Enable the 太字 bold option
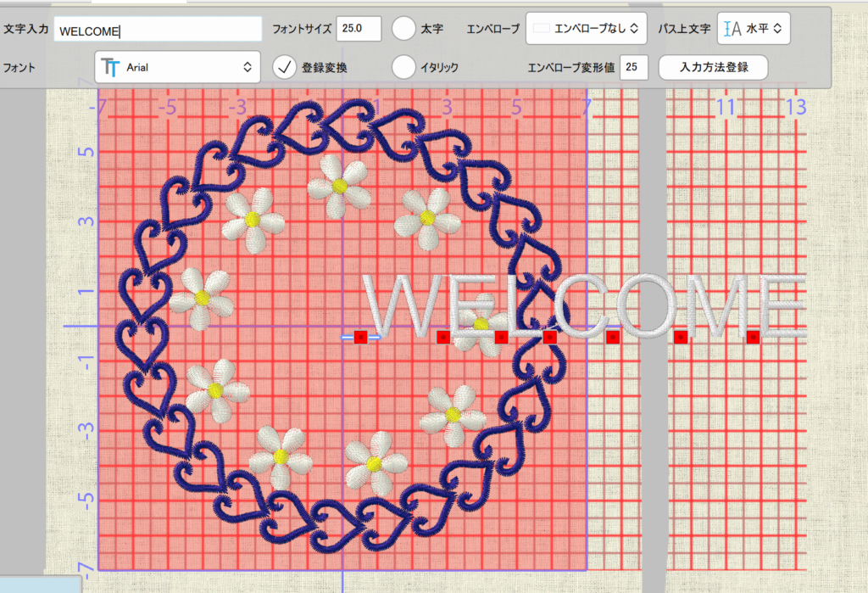868x593 pixels. pyautogui.click(x=404, y=28)
